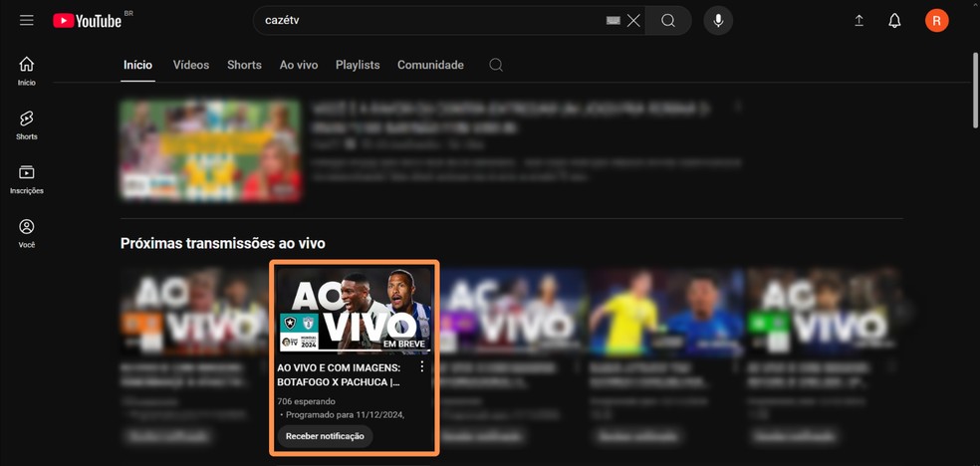Open the three-dot menu for Botafogo x Pachuca
Image resolution: width=980 pixels, height=466 pixels.
[422, 366]
